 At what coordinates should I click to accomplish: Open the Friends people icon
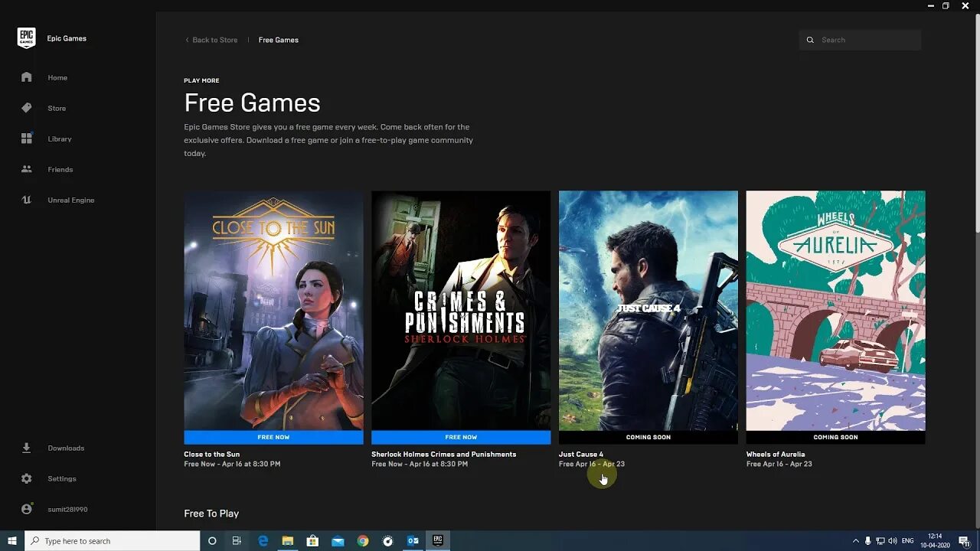[27, 169]
